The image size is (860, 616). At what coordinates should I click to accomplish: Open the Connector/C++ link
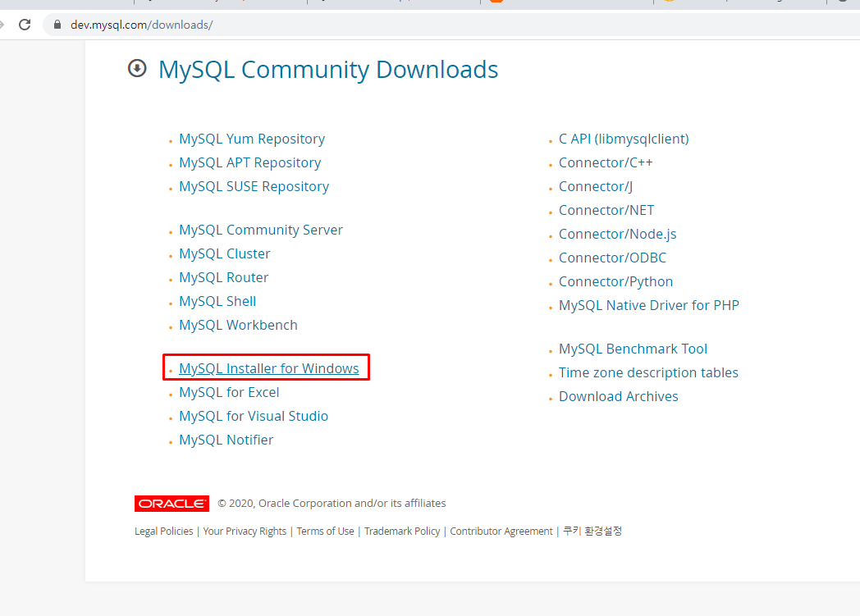pos(606,162)
